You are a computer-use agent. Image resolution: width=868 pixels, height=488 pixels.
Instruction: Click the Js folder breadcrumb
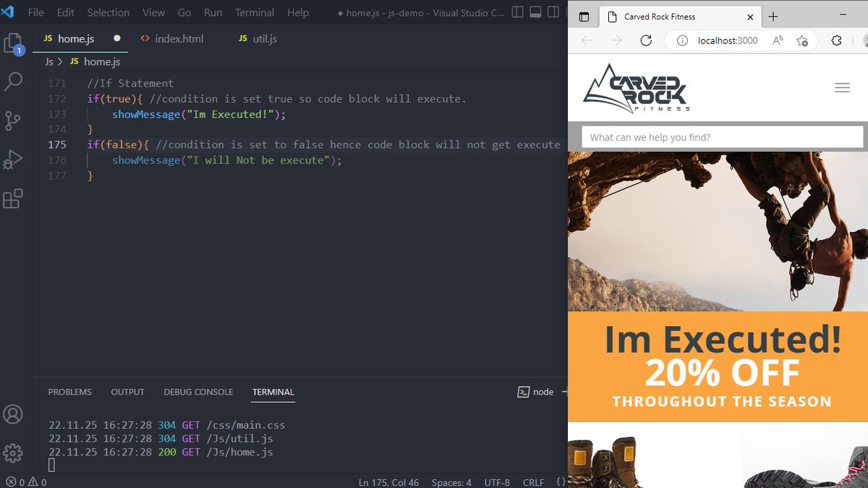click(49, 62)
